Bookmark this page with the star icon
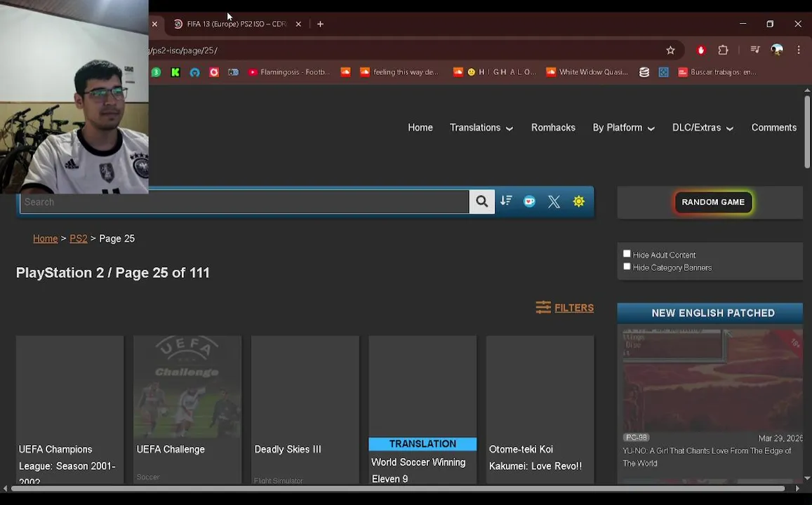This screenshot has width=812, height=505. 671,50
